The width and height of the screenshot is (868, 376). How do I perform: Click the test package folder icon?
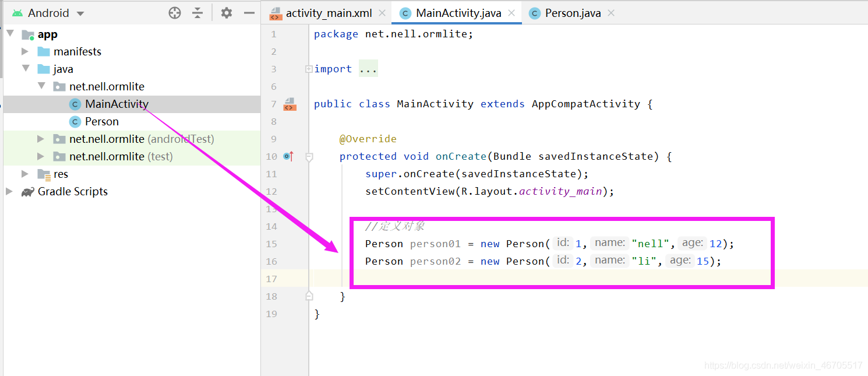click(x=59, y=156)
